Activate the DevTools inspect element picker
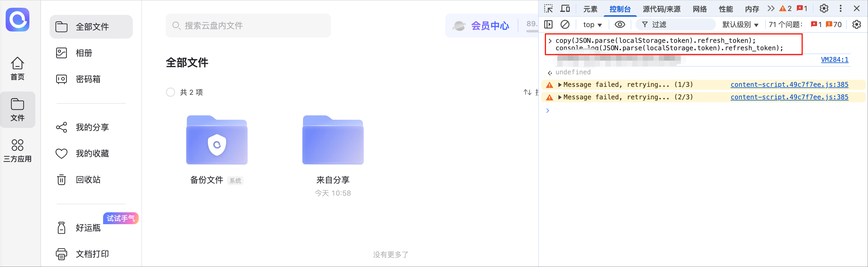868x267 pixels. 548,8
